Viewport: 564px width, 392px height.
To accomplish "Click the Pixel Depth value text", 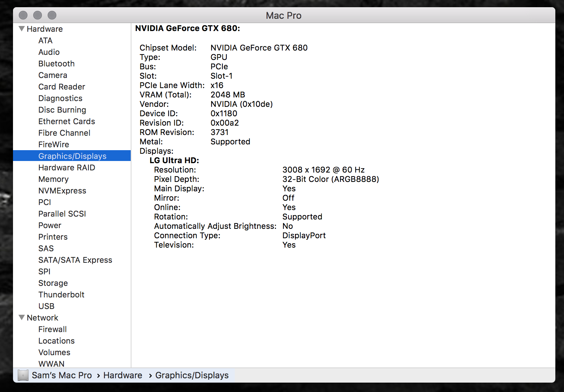I will pyautogui.click(x=331, y=179).
